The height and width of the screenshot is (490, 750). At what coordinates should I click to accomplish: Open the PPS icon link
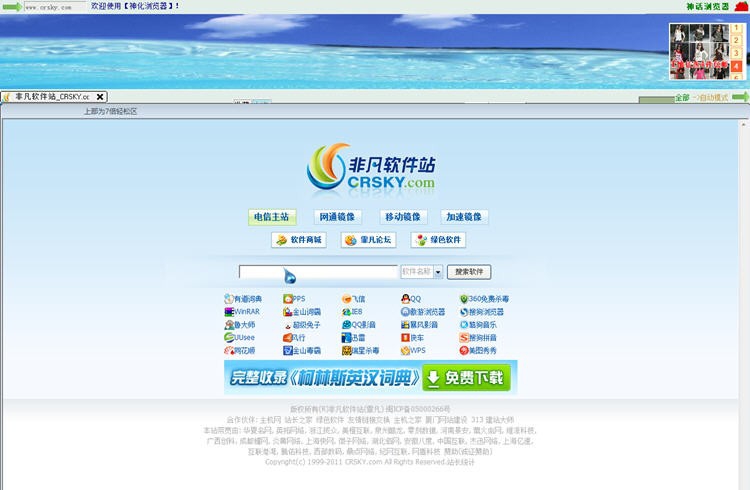point(294,299)
